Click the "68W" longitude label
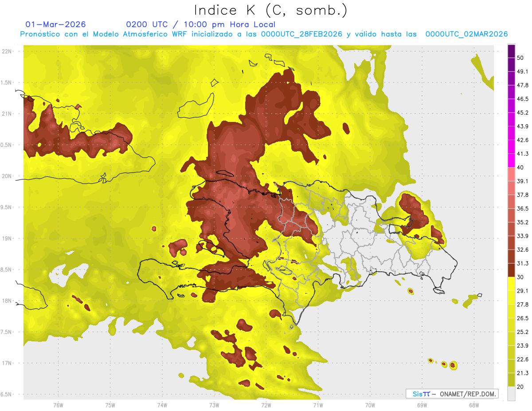 tap(474, 405)
